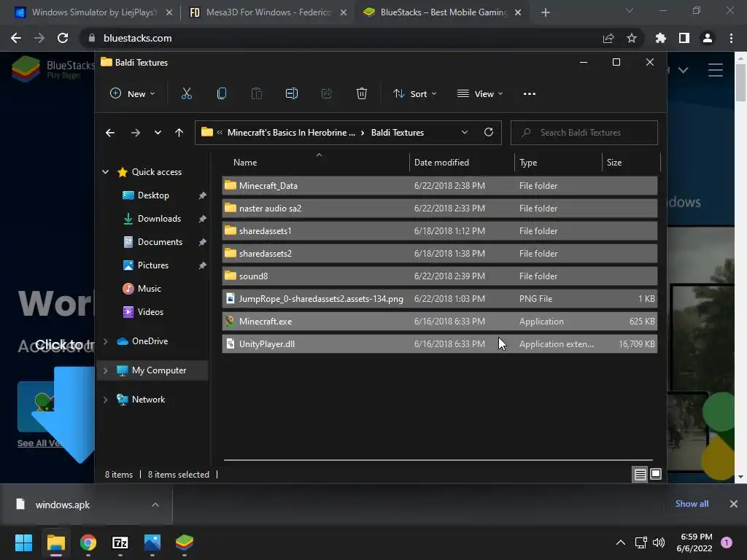The width and height of the screenshot is (747, 560).
Task: Go up one folder level
Action: pos(179,133)
